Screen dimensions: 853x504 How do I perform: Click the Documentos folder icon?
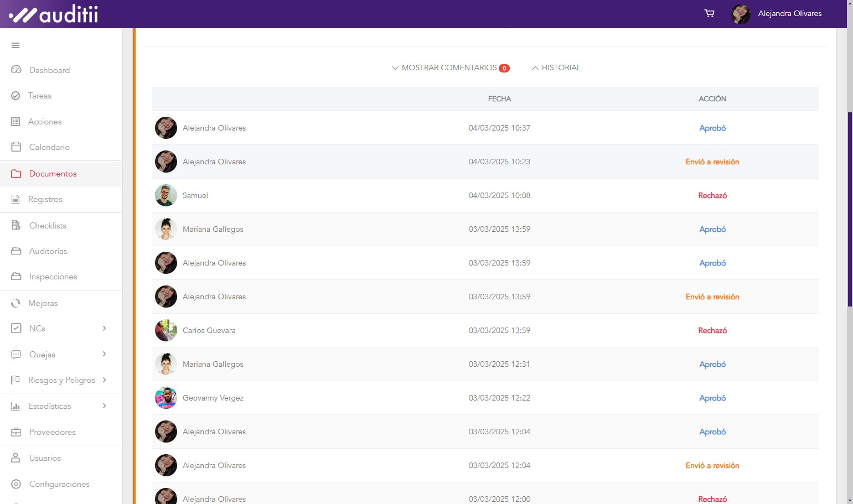pyautogui.click(x=16, y=174)
